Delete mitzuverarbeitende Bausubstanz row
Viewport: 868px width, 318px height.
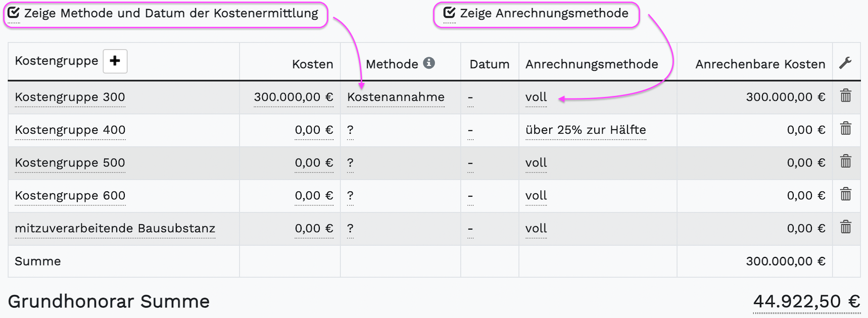846,227
